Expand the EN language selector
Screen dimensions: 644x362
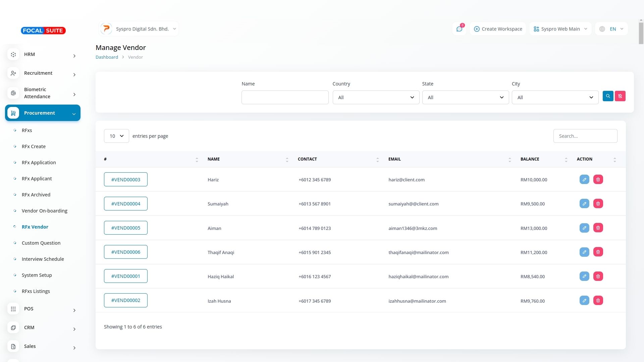pos(612,29)
